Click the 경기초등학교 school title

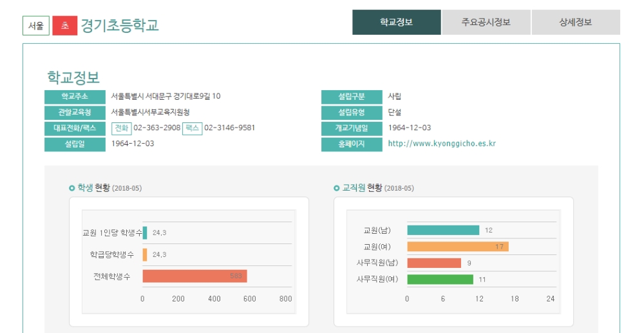tap(120, 26)
